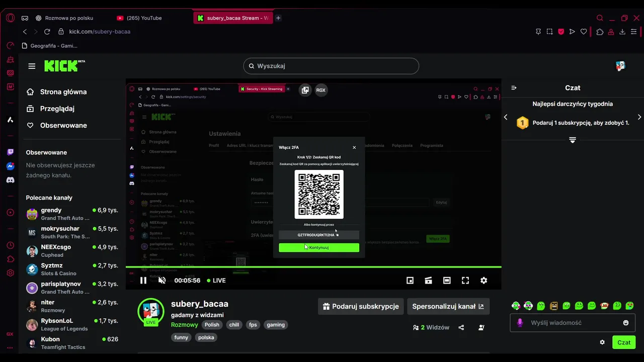
Task: Open a new browser tab
Action: [x=278, y=18]
